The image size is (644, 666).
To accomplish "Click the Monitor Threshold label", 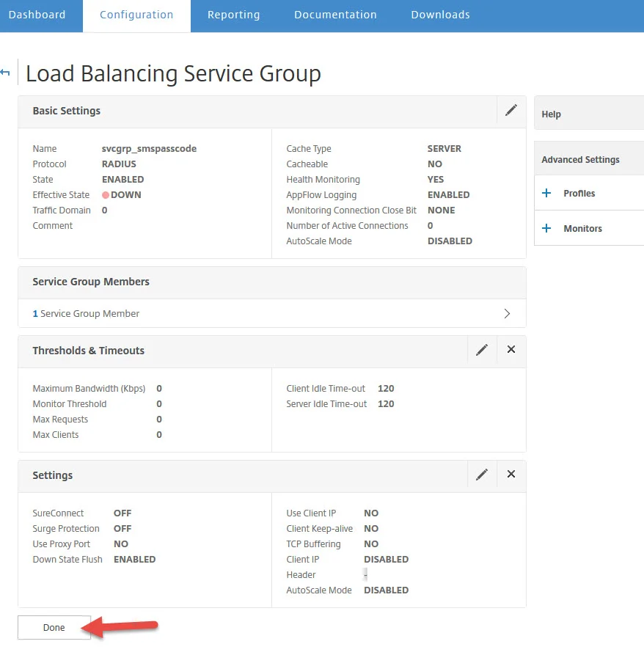I will (x=70, y=404).
